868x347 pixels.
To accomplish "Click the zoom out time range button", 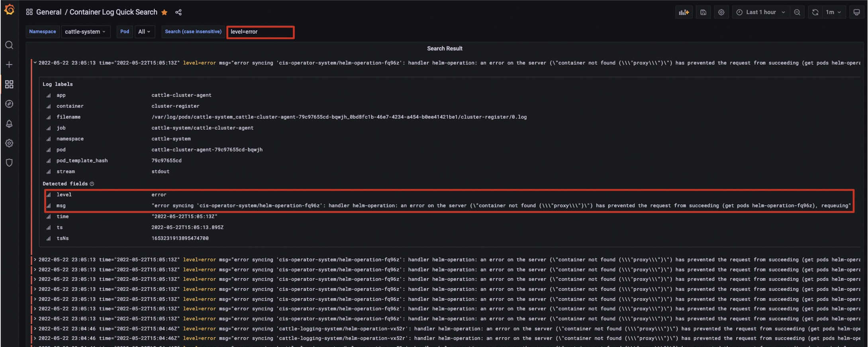I will (x=797, y=12).
